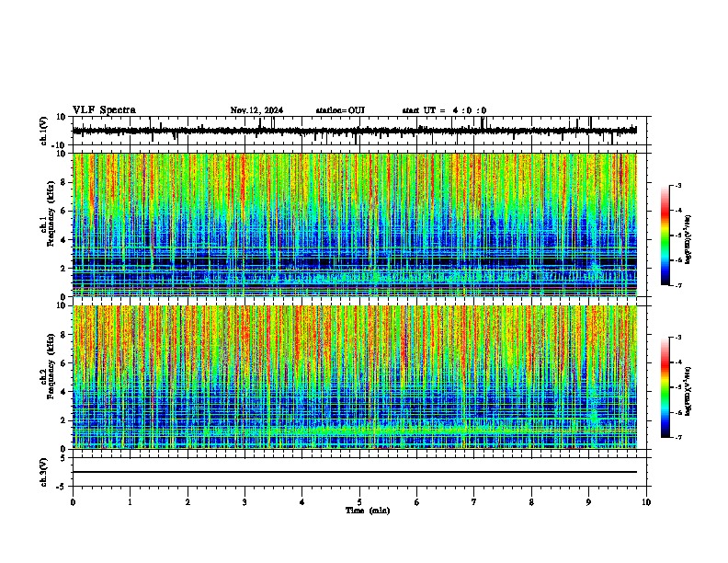Click the "start UT = 4 : 0 : 0" text
This screenshot has height=563, width=728.
[444, 110]
